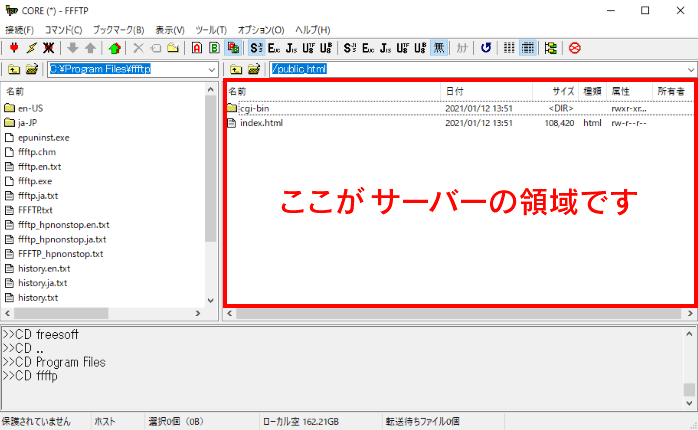The width and height of the screenshot is (698, 430).
Task: Select index.html in server list
Action: [261, 124]
